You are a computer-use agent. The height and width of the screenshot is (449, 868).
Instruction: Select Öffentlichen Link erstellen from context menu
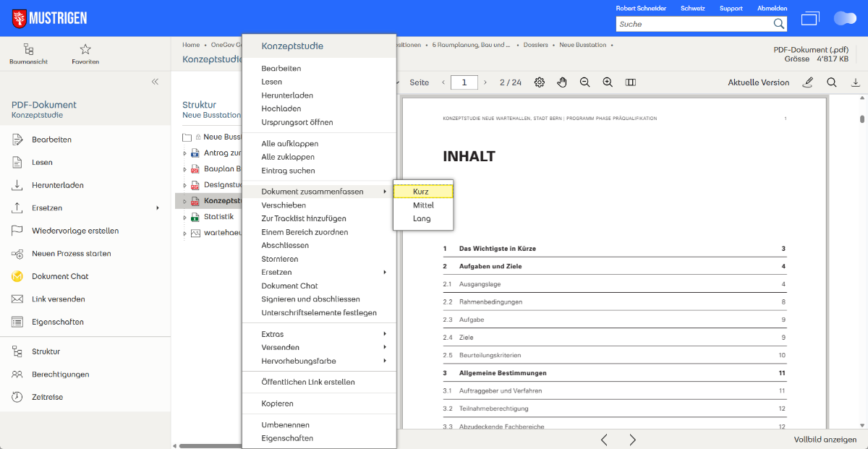pos(308,382)
